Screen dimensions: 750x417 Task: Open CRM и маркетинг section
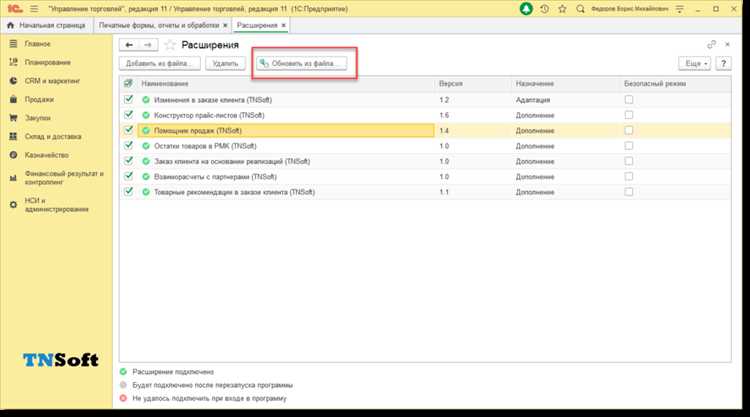tap(52, 81)
